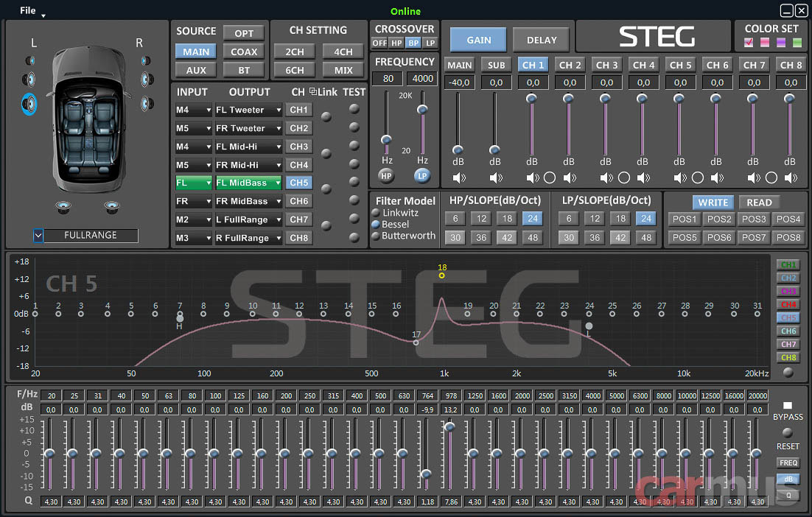This screenshot has width=812, height=517.
Task: Select the left tweeter speaker in the car diagram
Action: (30, 61)
